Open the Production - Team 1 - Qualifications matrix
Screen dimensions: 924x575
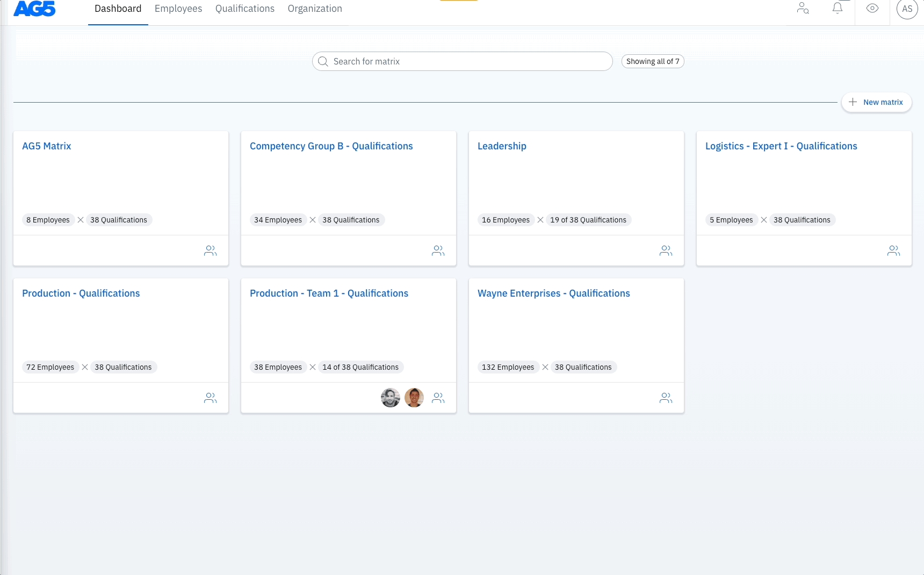(x=329, y=293)
